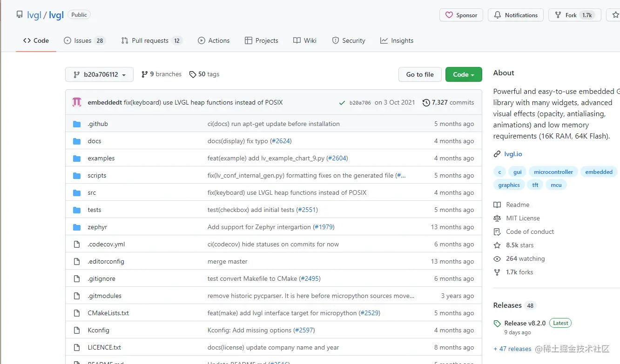Open the 9 branches link

coord(162,74)
